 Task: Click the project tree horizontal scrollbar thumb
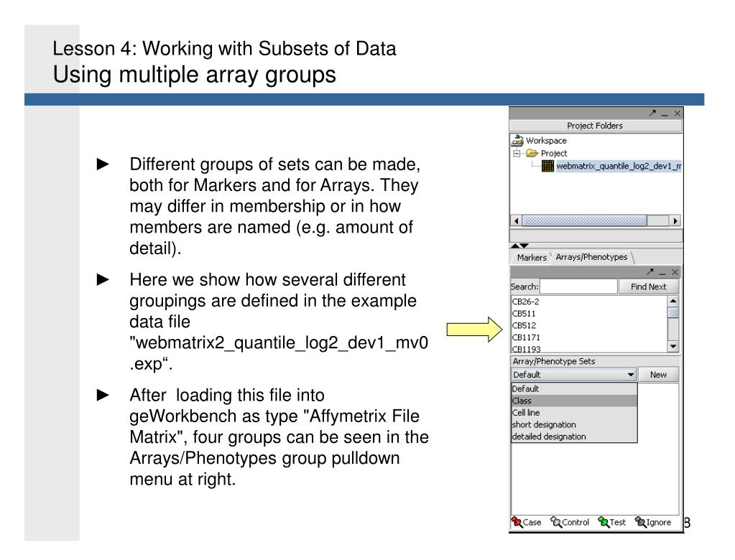tap(585, 220)
